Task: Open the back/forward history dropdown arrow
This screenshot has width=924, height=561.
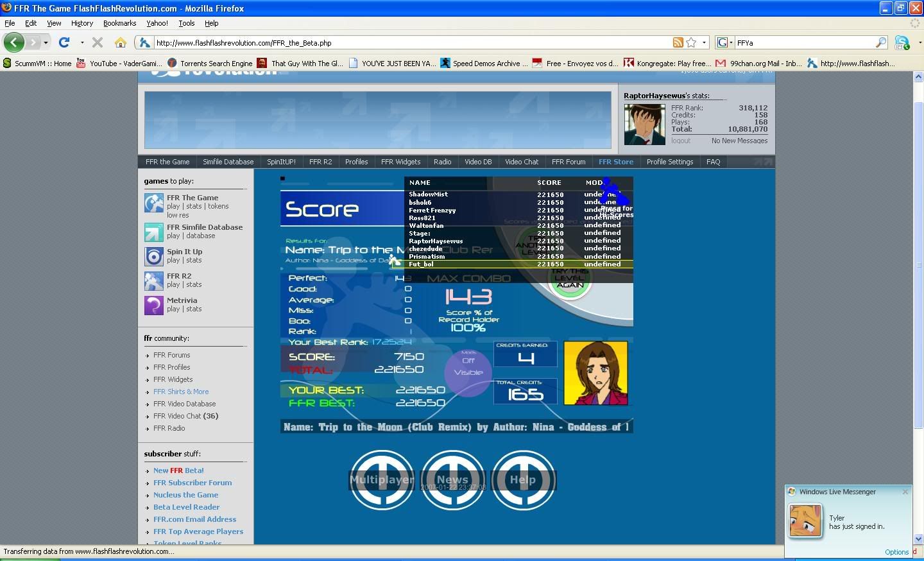Action: [46, 42]
